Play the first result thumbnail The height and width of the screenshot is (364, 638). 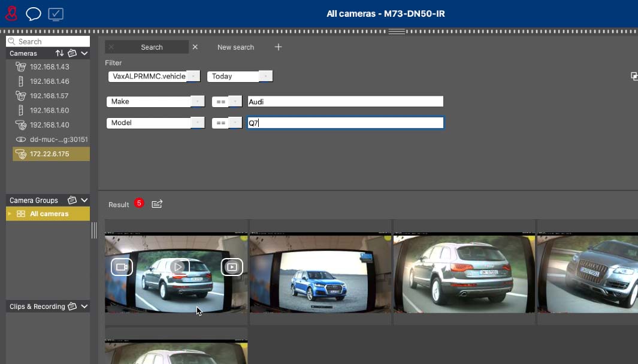pos(178,267)
